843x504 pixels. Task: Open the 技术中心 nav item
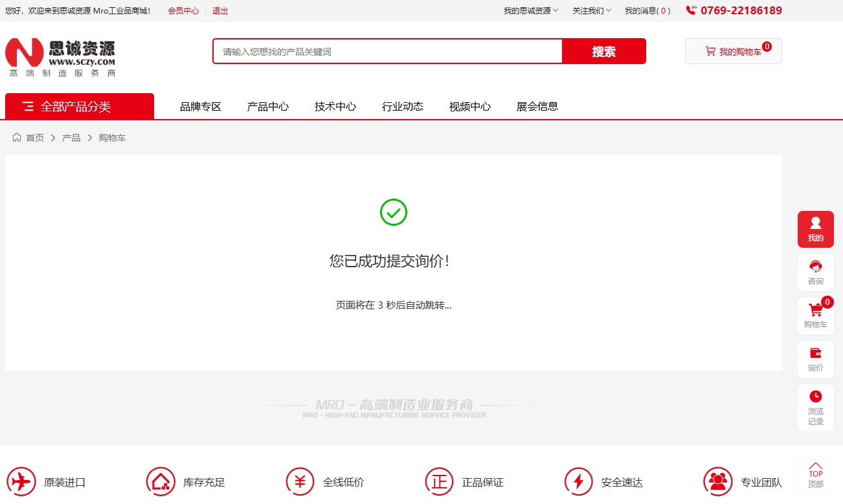coord(335,107)
